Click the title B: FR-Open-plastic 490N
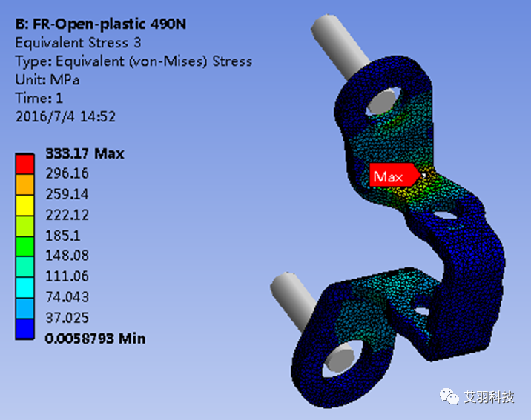Image resolution: width=531 pixels, height=420 pixels. point(101,24)
